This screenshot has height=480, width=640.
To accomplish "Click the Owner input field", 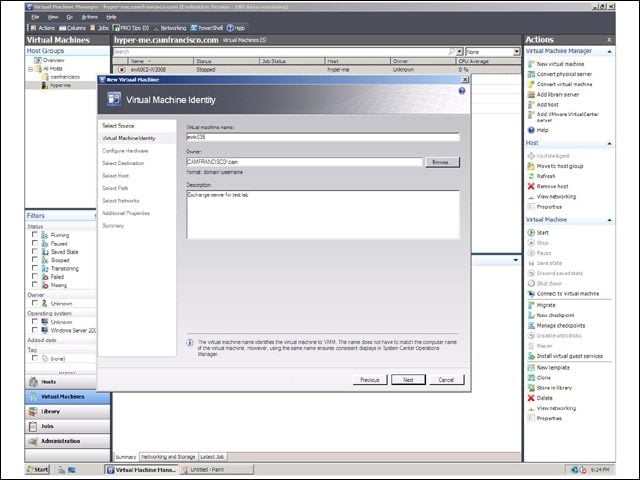I will coord(304,162).
